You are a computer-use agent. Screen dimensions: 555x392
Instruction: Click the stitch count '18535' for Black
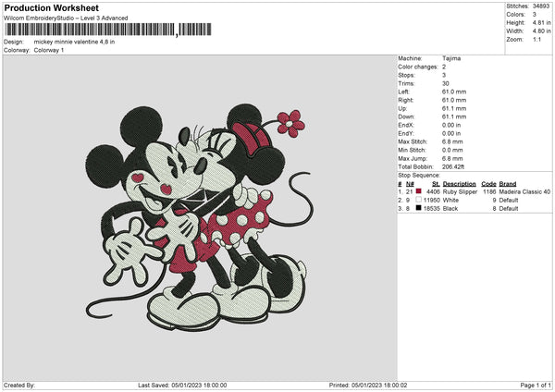click(x=431, y=209)
